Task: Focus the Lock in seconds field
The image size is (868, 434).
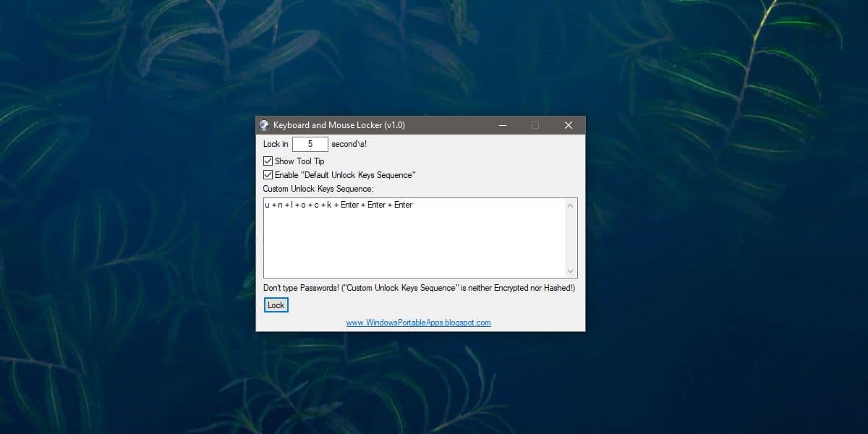Action: (x=310, y=144)
